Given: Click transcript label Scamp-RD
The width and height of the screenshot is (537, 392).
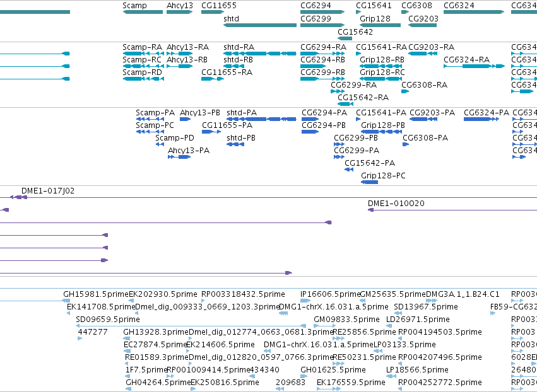Looking at the screenshot, I should [x=142, y=72].
